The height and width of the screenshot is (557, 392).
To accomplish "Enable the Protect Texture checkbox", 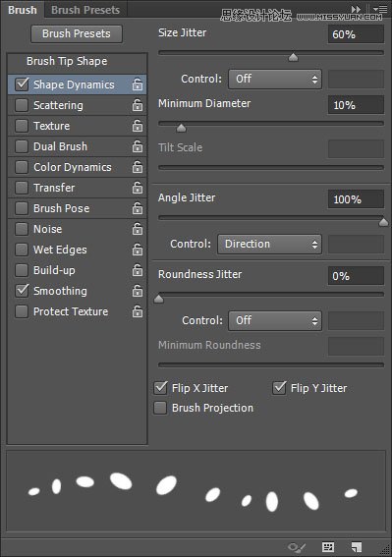I will coord(22,311).
